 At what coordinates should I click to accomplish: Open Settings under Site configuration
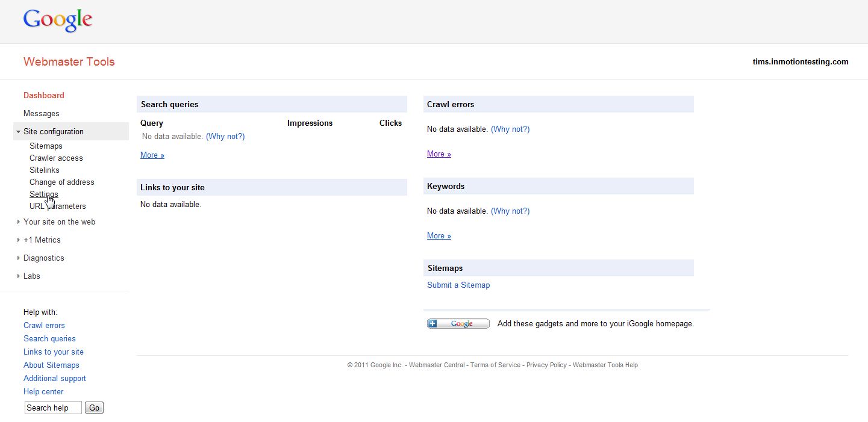tap(44, 194)
